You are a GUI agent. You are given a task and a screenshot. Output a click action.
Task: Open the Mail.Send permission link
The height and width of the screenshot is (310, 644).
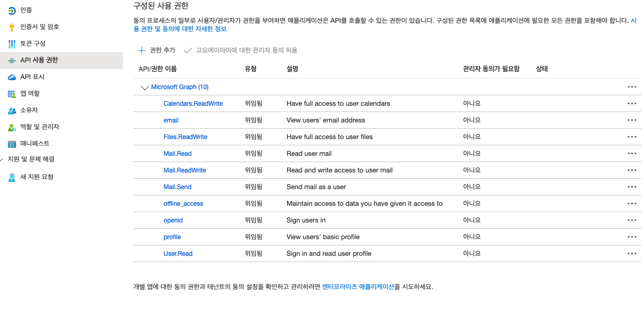178,187
